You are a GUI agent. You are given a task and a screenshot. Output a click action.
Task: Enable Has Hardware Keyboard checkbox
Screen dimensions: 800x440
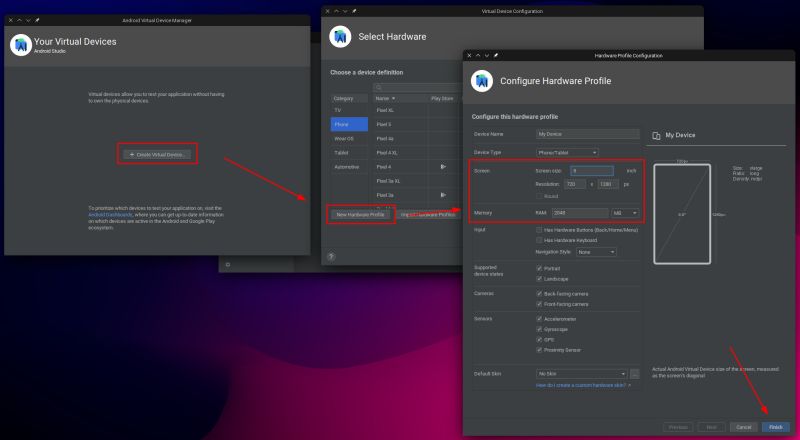[539, 240]
